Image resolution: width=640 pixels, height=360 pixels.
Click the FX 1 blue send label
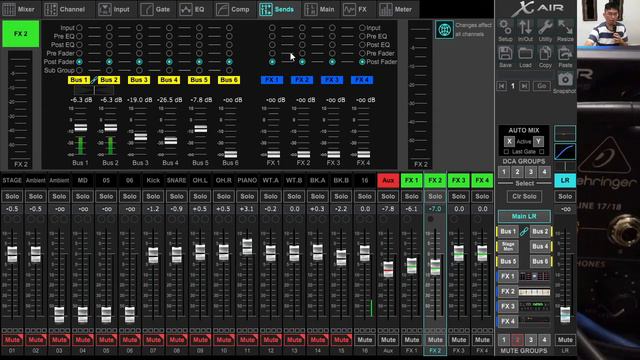click(x=272, y=80)
